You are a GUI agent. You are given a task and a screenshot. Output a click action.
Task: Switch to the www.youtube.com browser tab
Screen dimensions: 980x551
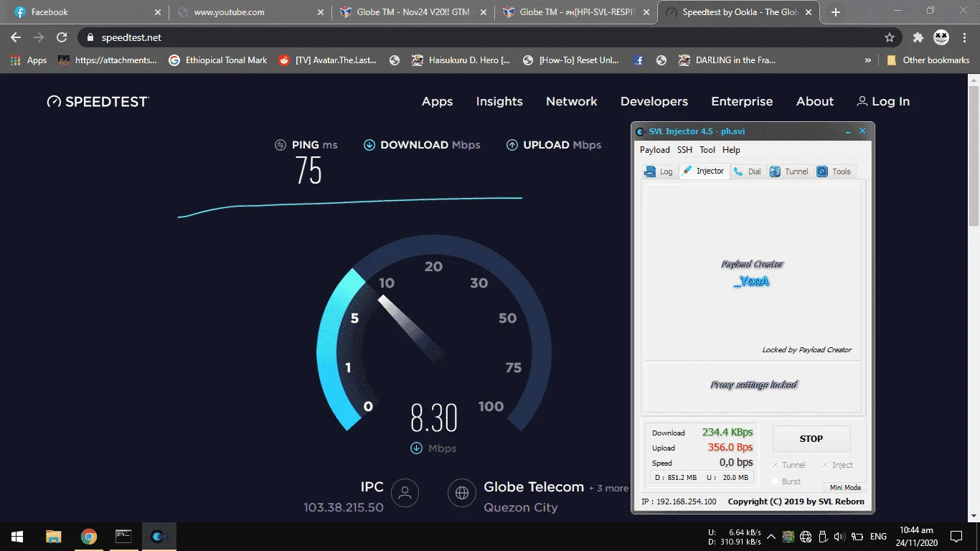click(x=251, y=12)
